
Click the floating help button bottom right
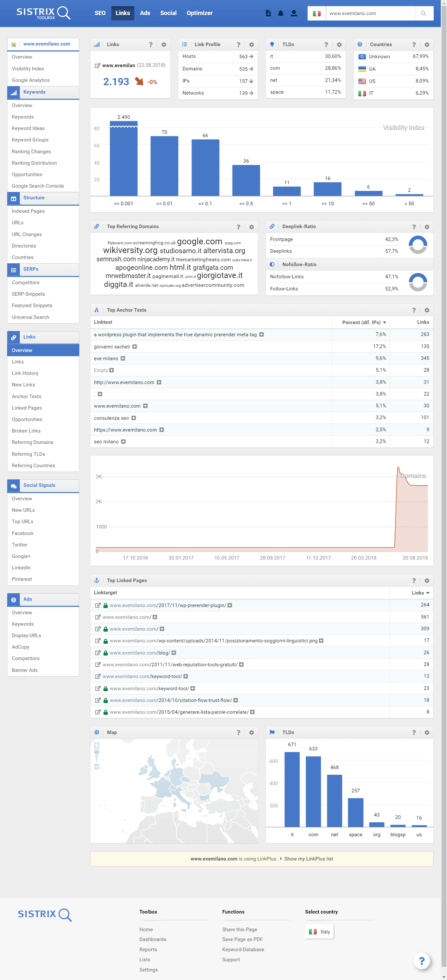[421, 961]
